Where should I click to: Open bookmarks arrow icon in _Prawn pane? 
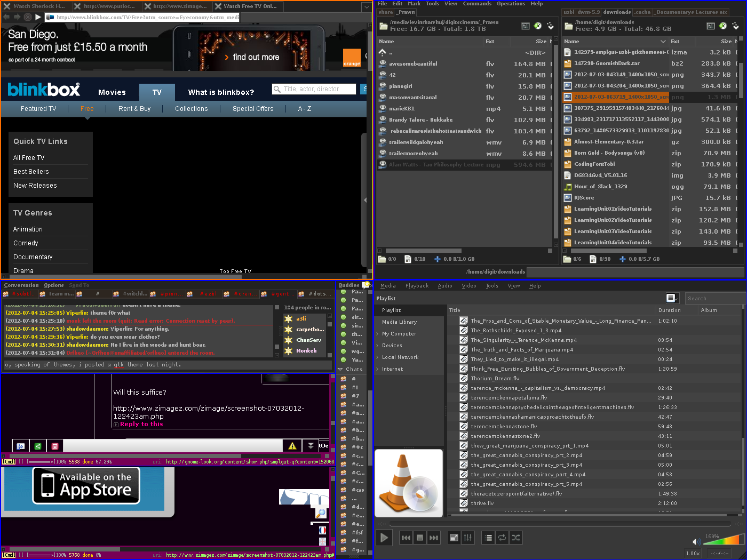click(x=550, y=26)
